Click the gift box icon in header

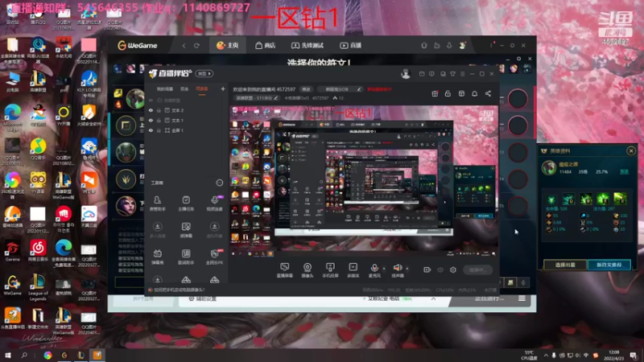[435, 93]
